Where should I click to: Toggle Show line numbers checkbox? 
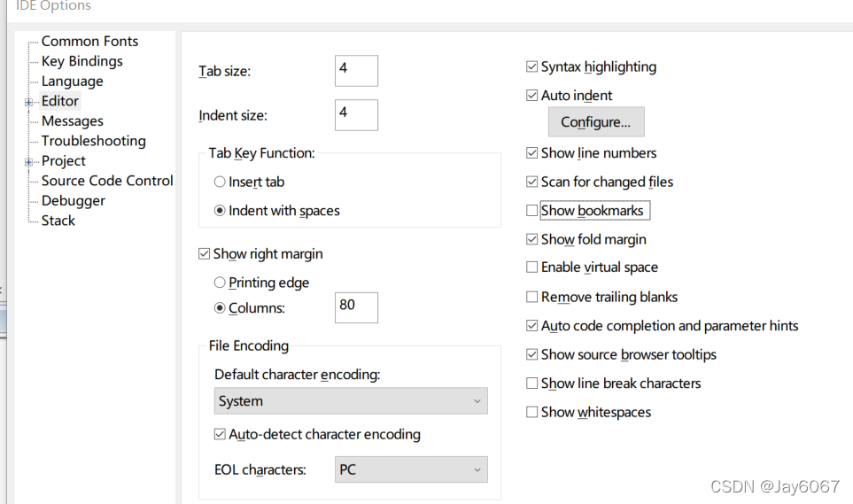pyautogui.click(x=532, y=153)
